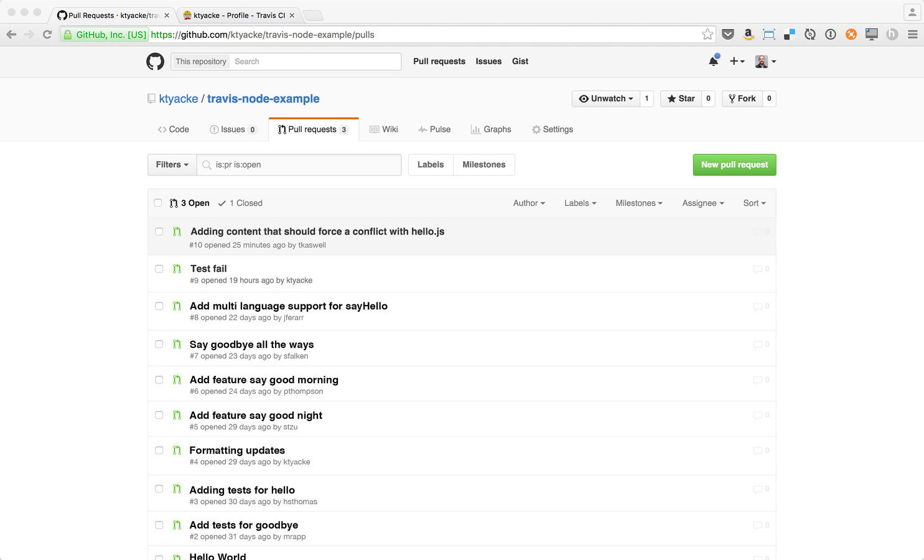Tick the checkbox for Add feature say good morning
Image resolution: width=924 pixels, height=560 pixels.
coord(159,380)
